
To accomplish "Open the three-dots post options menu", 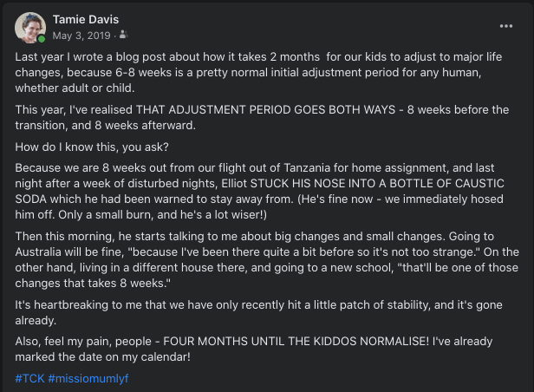I will [x=506, y=27].
